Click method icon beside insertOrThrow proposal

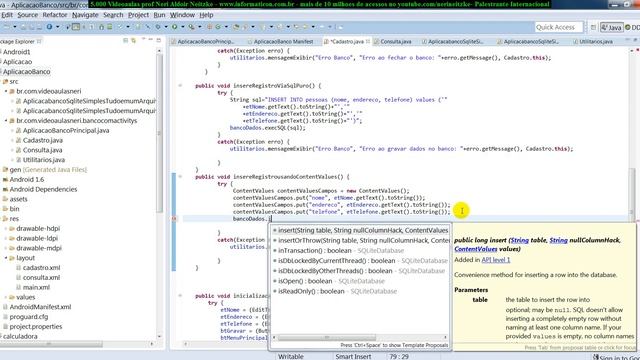coord(275,240)
